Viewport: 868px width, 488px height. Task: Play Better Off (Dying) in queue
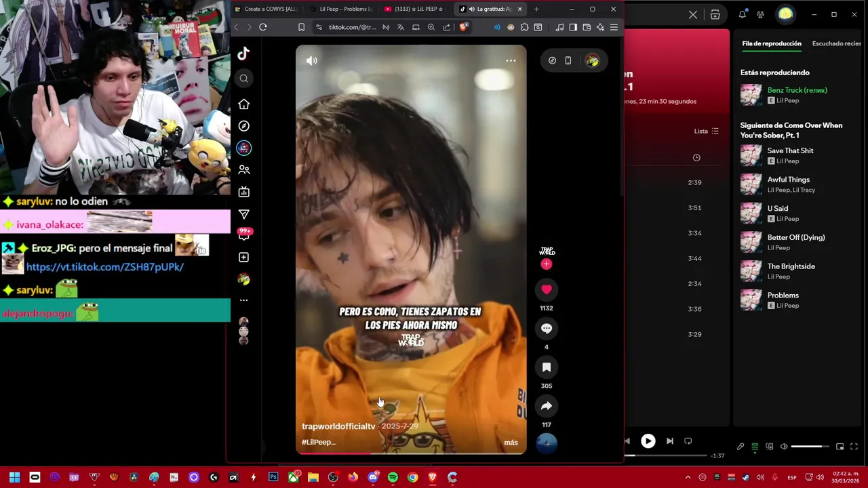coord(798,243)
